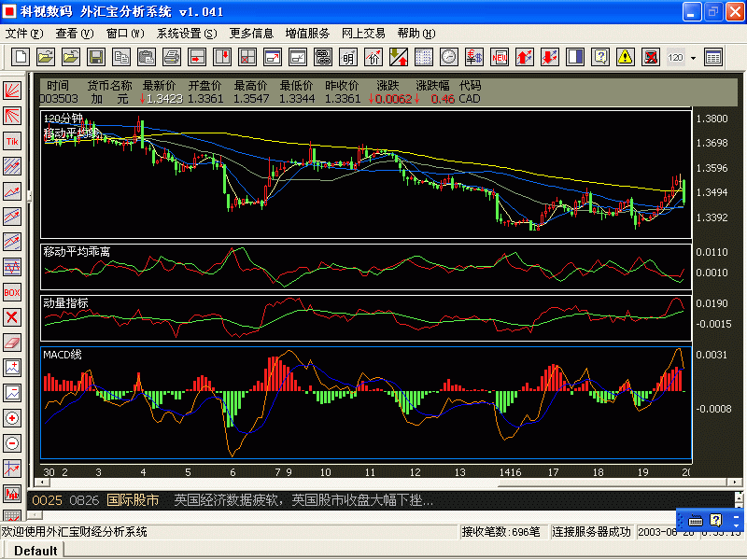Select the Tik chart tool in sidebar
Viewport: 747px width, 560px height.
12,141
